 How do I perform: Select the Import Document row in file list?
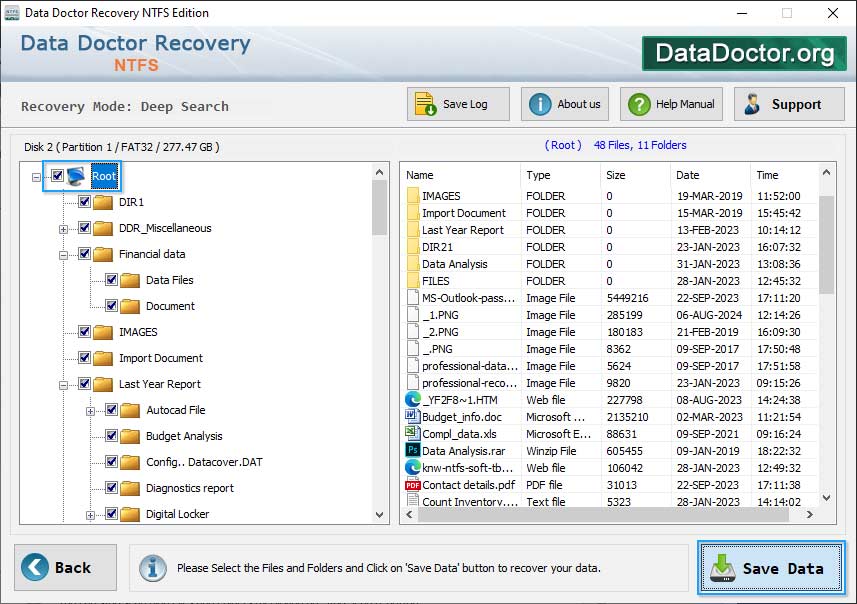tap(610, 213)
